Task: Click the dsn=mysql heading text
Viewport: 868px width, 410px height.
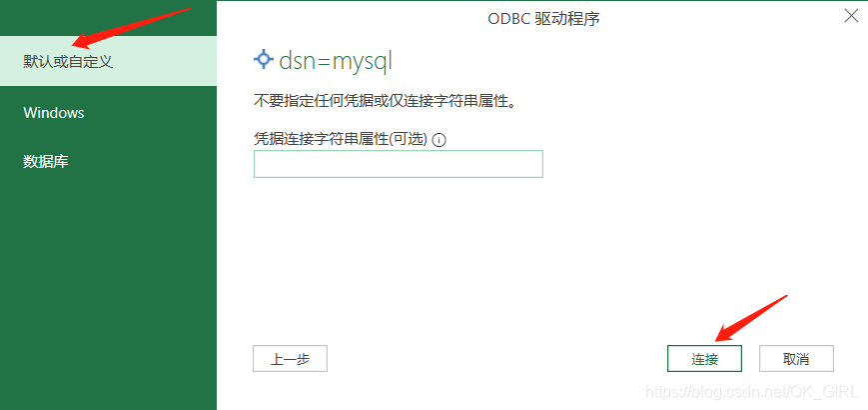Action: click(x=336, y=61)
